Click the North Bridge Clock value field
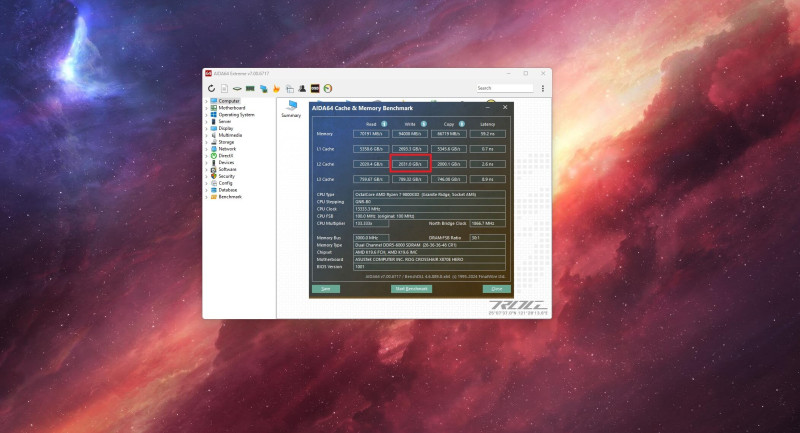Screen dimensions: 800x433 click(487, 223)
